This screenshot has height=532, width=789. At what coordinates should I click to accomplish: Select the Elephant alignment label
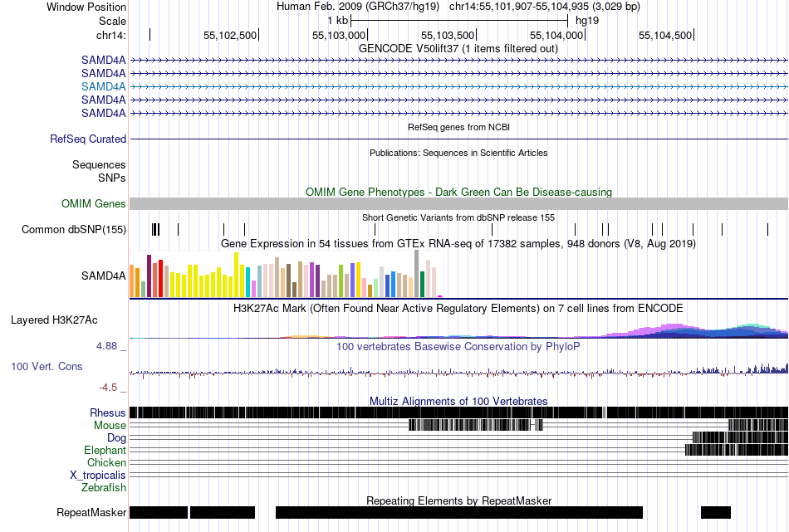[105, 450]
